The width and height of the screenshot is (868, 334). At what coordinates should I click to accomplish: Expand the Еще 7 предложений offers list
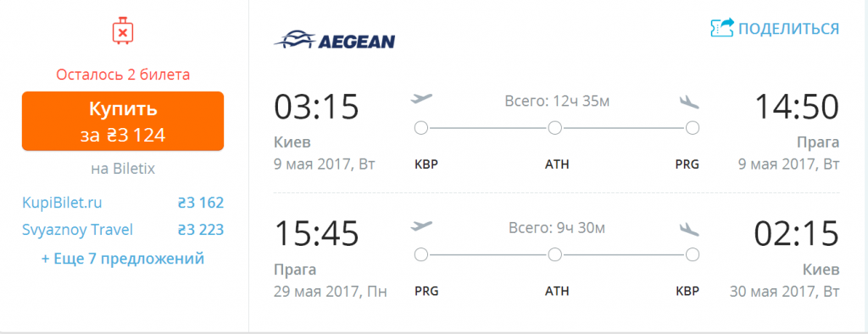click(123, 258)
